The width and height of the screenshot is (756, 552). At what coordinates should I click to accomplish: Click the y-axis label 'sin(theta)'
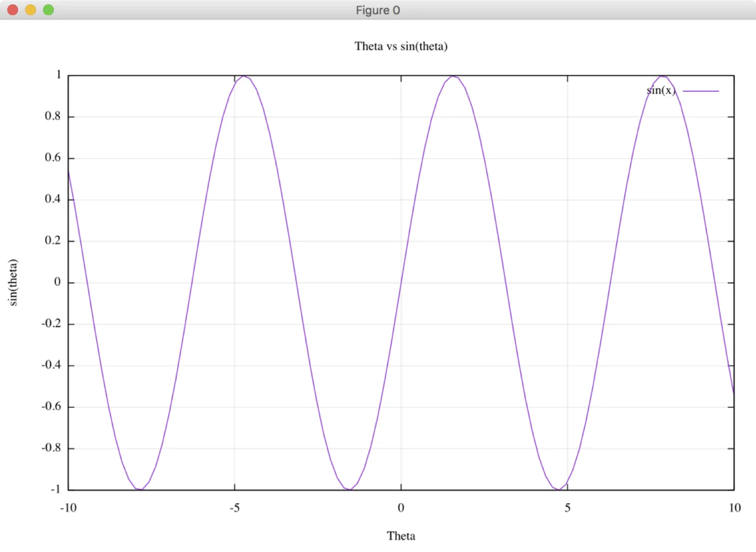[13, 282]
